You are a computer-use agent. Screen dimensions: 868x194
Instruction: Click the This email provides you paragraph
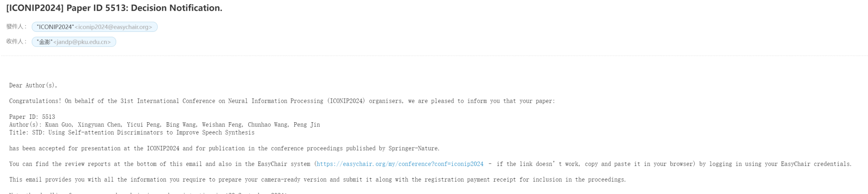[x=317, y=180]
